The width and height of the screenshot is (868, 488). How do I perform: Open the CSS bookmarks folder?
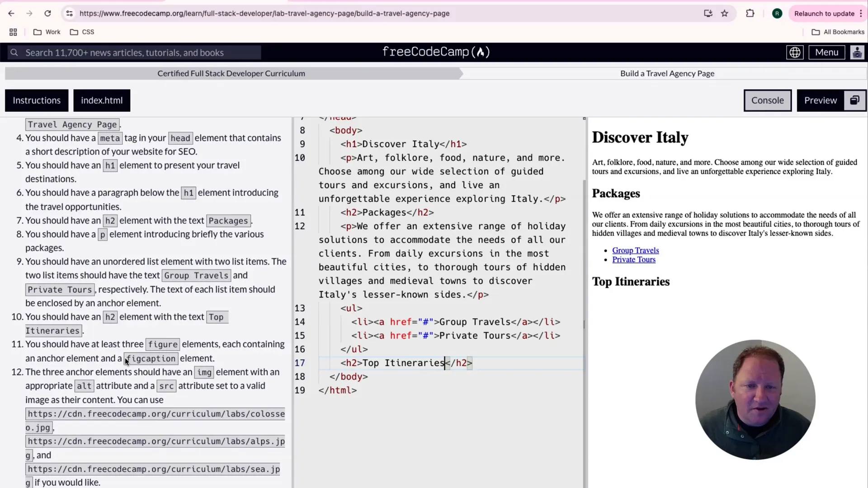(82, 32)
